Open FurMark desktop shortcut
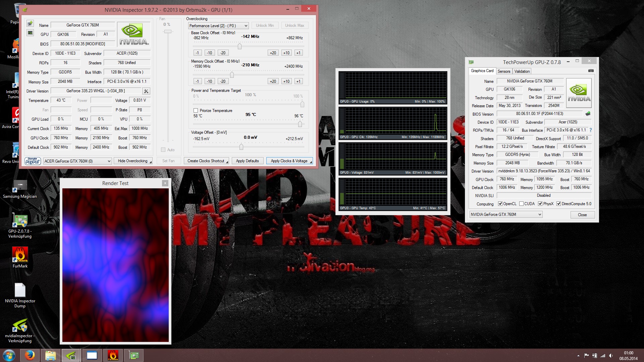Screen dimensions: 644x362 click(20, 258)
